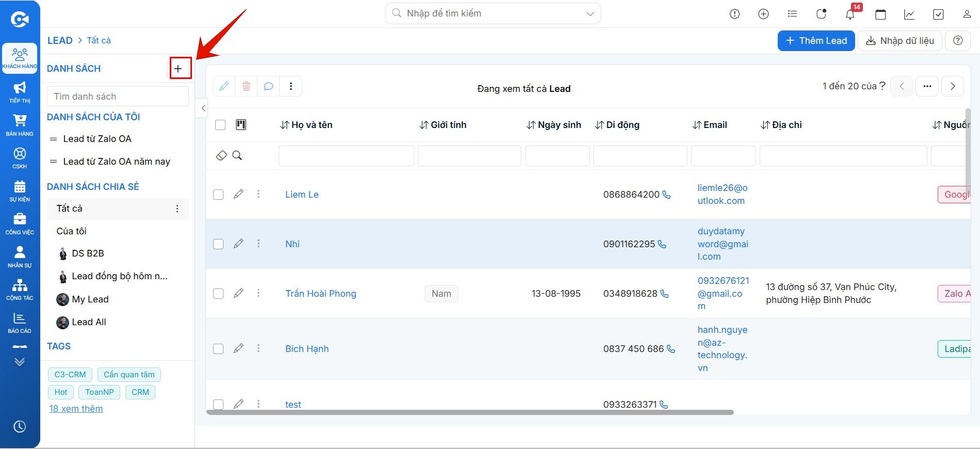Open row menu for Liem Le

(x=259, y=194)
